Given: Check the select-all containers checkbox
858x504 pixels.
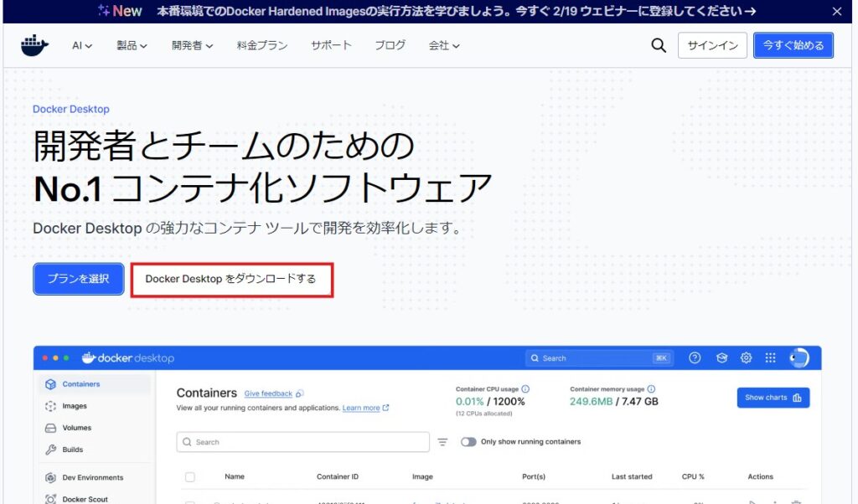Looking at the screenshot, I should [189, 476].
